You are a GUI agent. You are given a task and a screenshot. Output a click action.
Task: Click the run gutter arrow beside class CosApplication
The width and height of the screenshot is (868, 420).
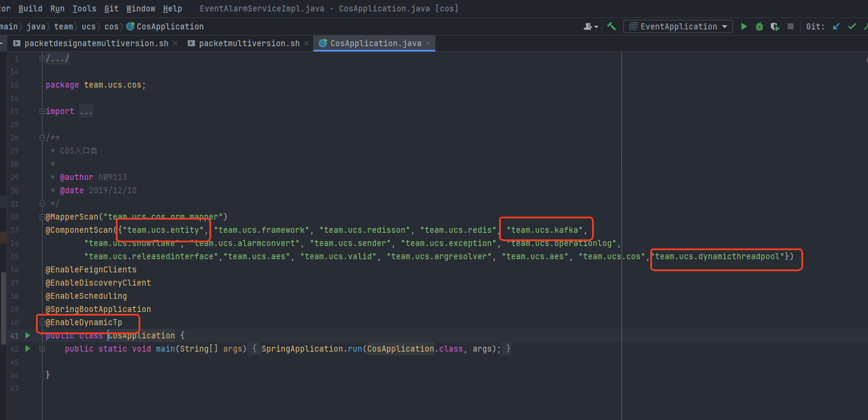point(28,335)
